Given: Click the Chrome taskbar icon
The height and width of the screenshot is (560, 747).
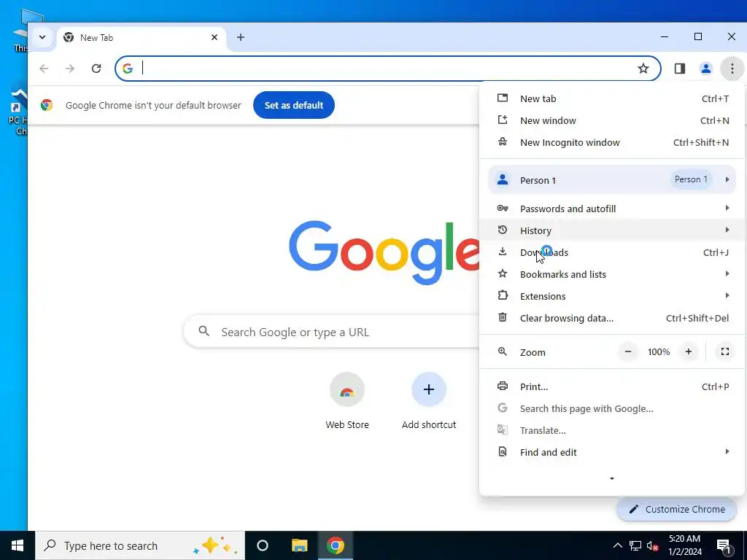Looking at the screenshot, I should click(x=336, y=545).
